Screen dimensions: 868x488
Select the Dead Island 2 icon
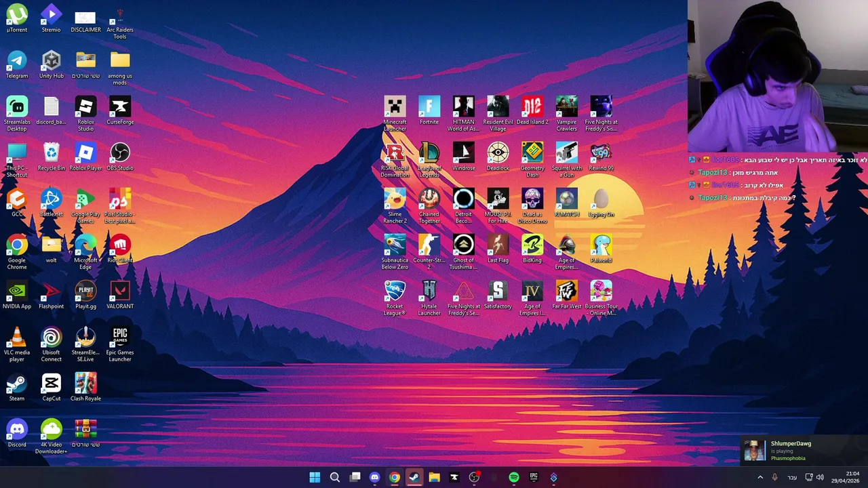(532, 111)
